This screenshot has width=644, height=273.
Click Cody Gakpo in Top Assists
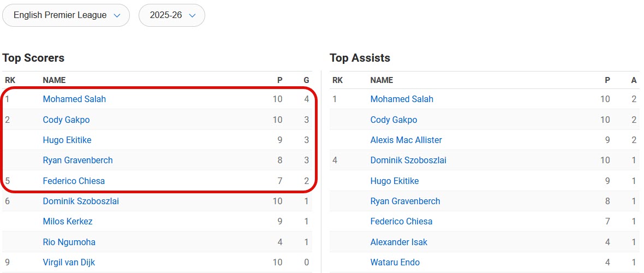click(x=393, y=120)
